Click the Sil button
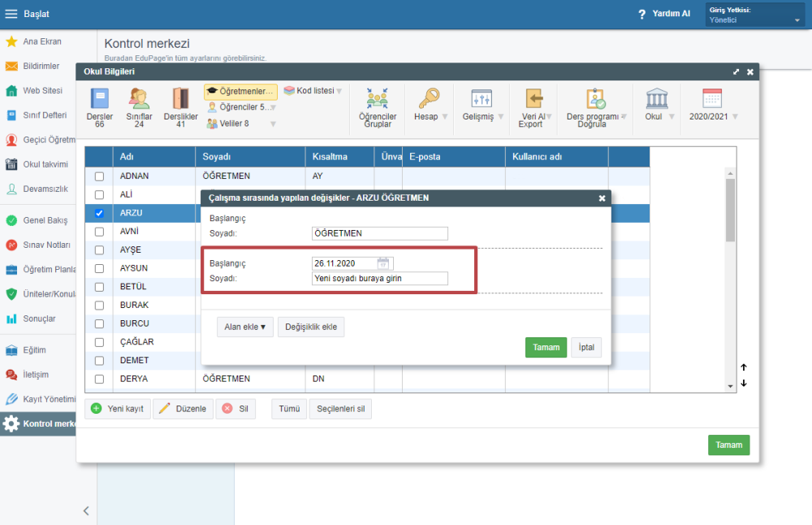 point(235,409)
